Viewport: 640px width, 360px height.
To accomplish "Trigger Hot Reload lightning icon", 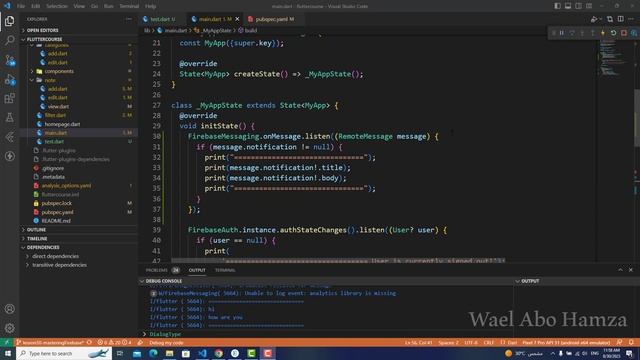I will [x=603, y=33].
